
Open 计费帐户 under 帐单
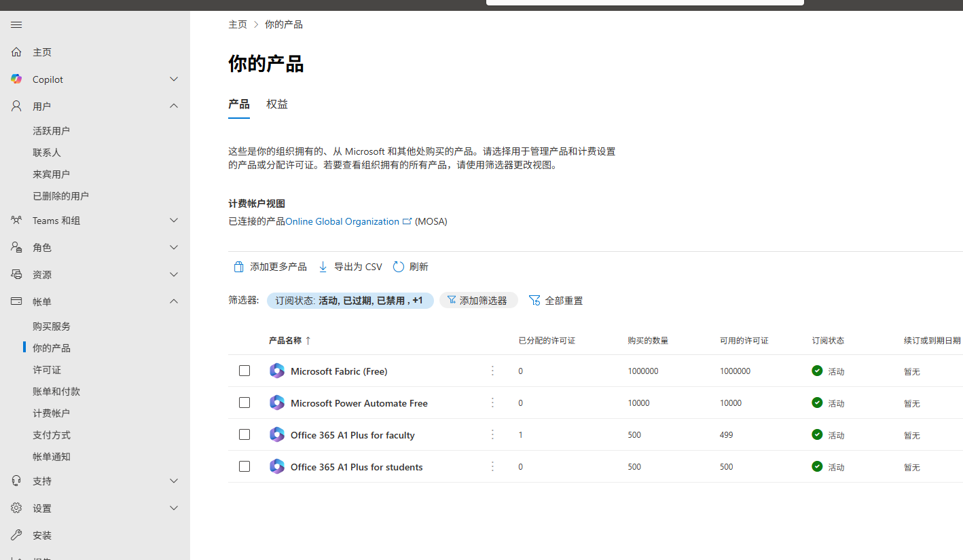click(52, 413)
